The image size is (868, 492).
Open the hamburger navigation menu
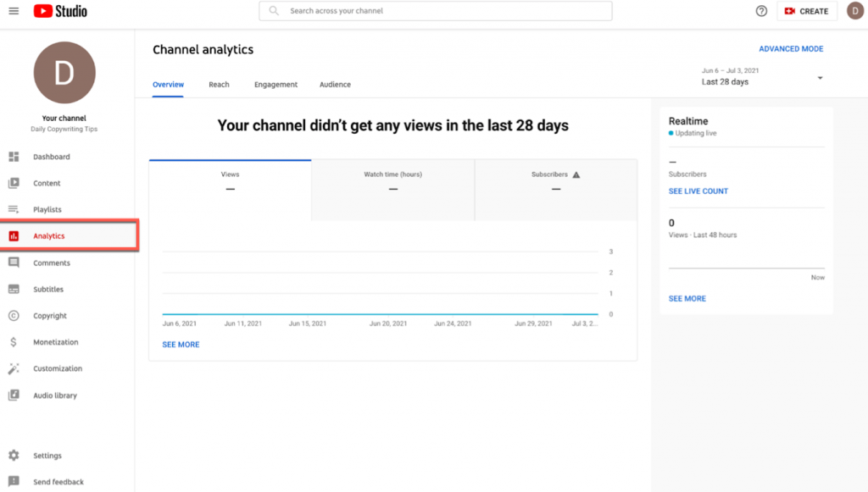coord(14,11)
